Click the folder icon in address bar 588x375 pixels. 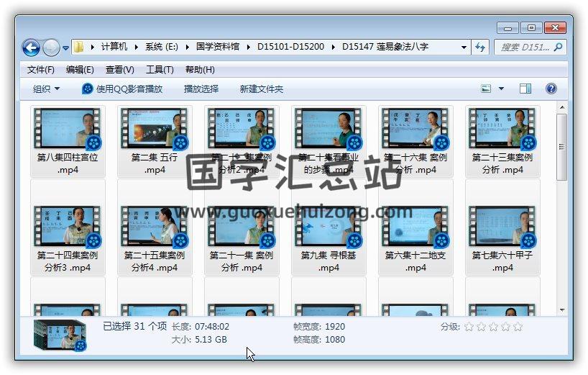coord(79,48)
